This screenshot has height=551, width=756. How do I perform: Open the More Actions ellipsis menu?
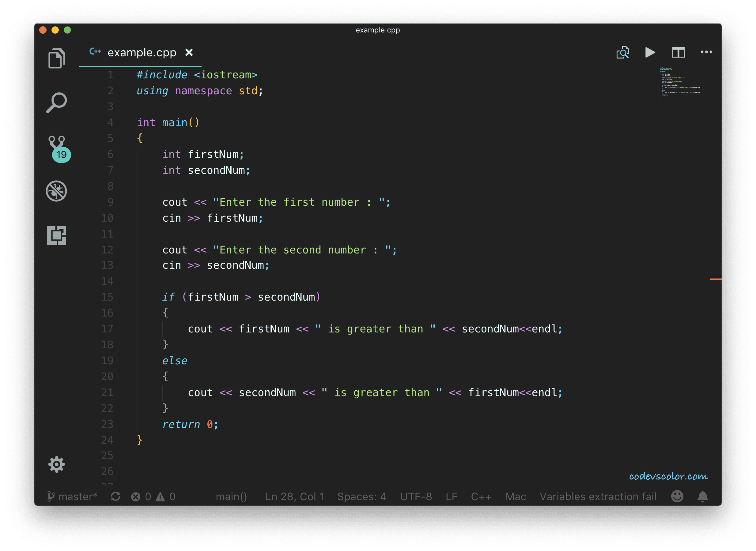pyautogui.click(x=706, y=52)
